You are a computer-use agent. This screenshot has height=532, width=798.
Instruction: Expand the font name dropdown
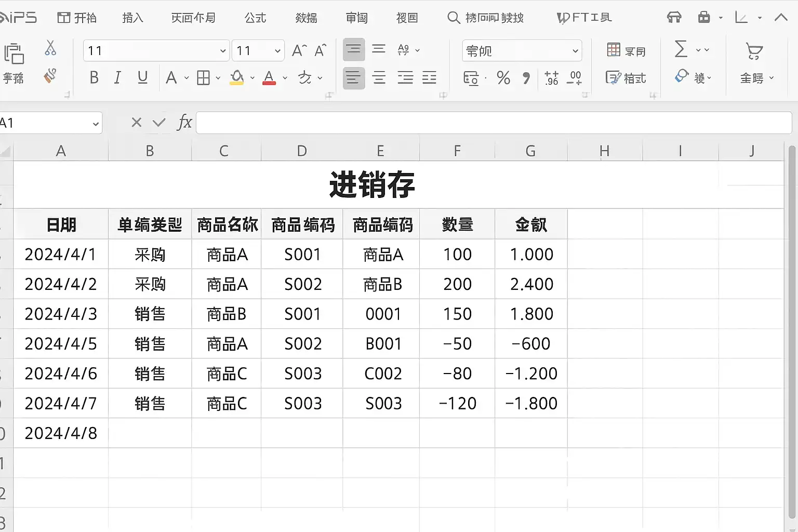[x=223, y=51]
